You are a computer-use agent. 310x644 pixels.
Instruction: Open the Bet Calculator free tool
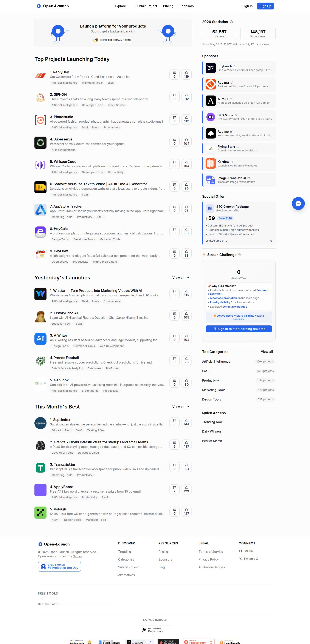(x=48, y=604)
